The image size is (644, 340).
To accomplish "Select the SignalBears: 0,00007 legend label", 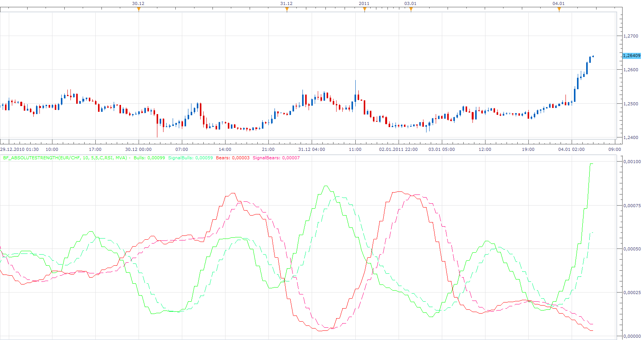I will (276, 158).
